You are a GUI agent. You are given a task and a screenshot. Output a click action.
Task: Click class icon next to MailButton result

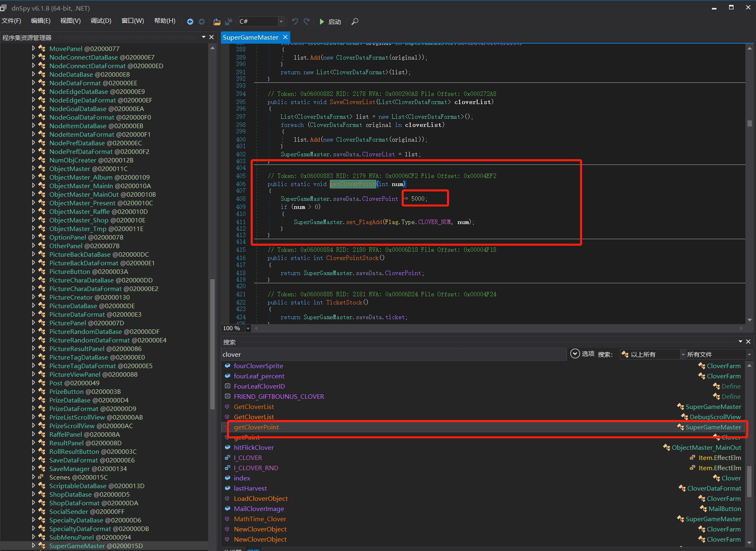coord(703,509)
